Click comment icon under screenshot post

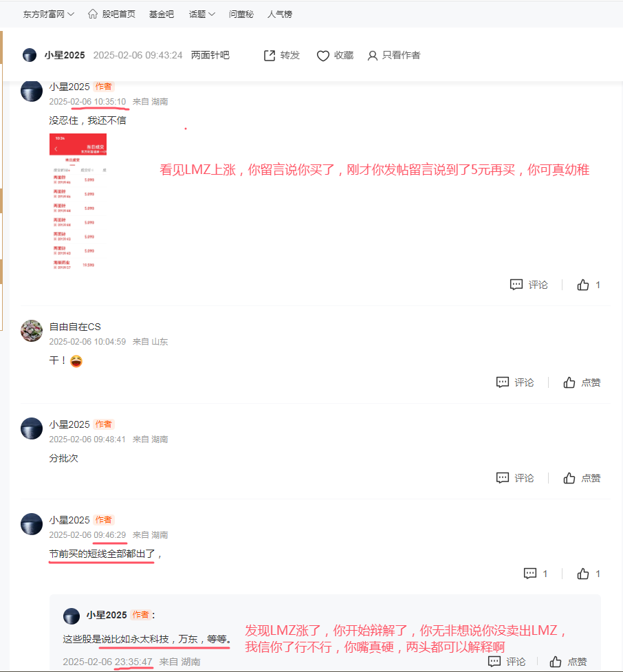529,285
